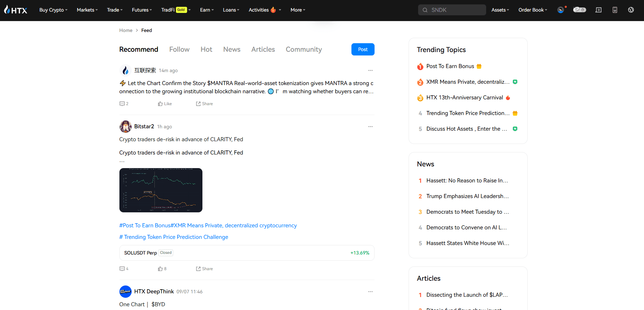Viewport: 644px width, 310px height.
Task: Open news item Trump Emphasizes AI Leadership
Action: click(x=467, y=196)
